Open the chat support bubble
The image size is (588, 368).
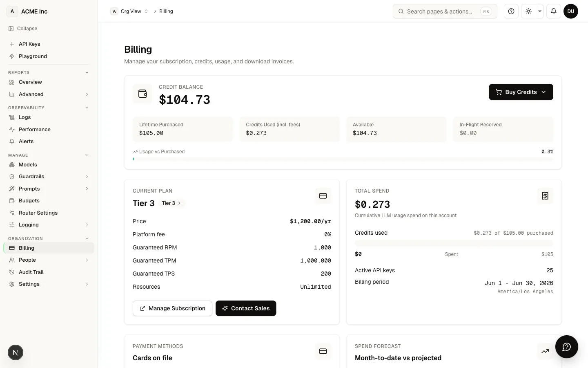(x=566, y=347)
